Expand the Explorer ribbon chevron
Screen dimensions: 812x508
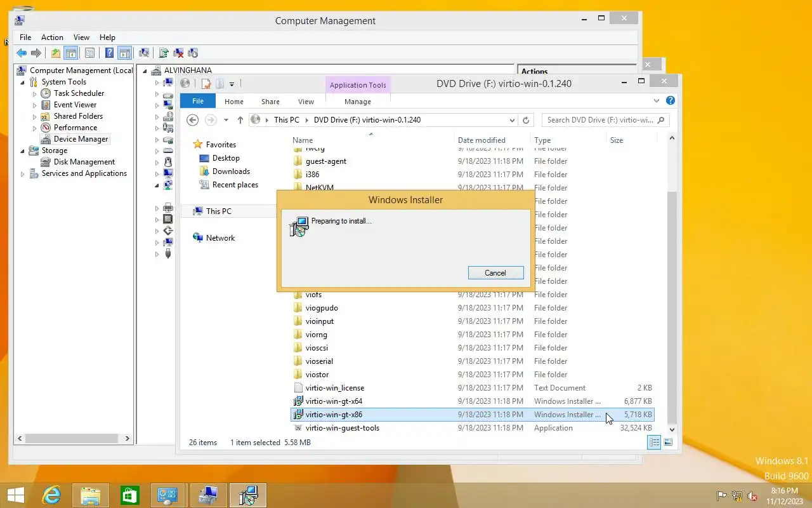(657, 101)
